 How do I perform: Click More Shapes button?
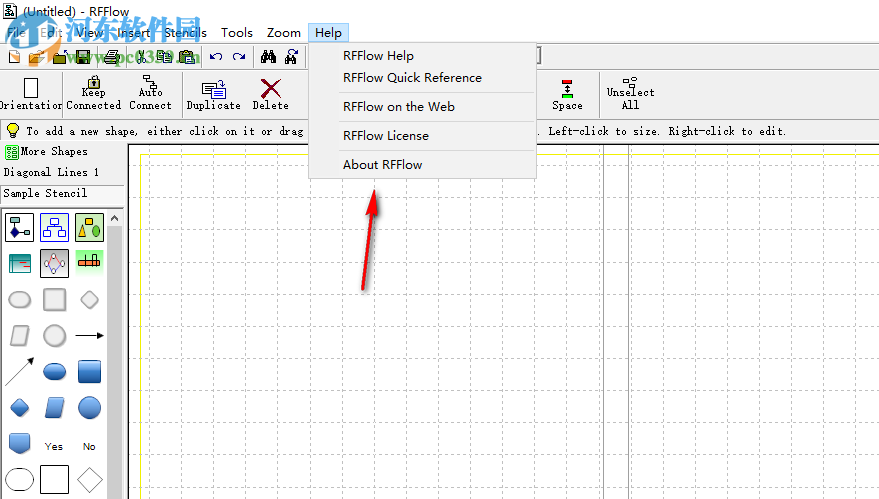47,151
